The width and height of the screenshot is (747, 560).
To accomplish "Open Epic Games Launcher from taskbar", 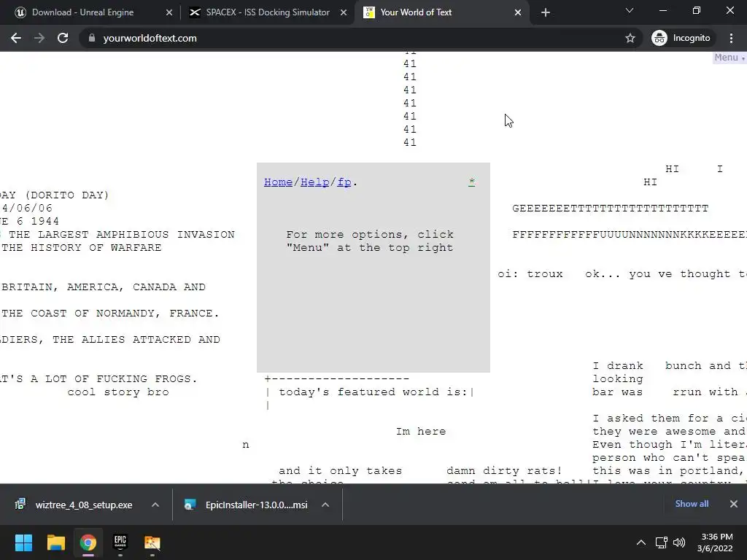I will pos(120,542).
